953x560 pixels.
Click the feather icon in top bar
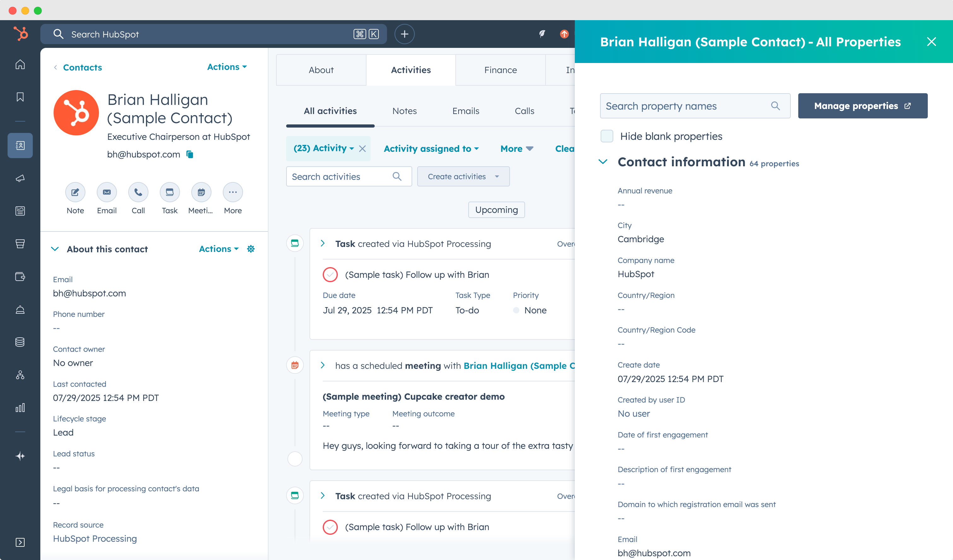pyautogui.click(x=542, y=34)
